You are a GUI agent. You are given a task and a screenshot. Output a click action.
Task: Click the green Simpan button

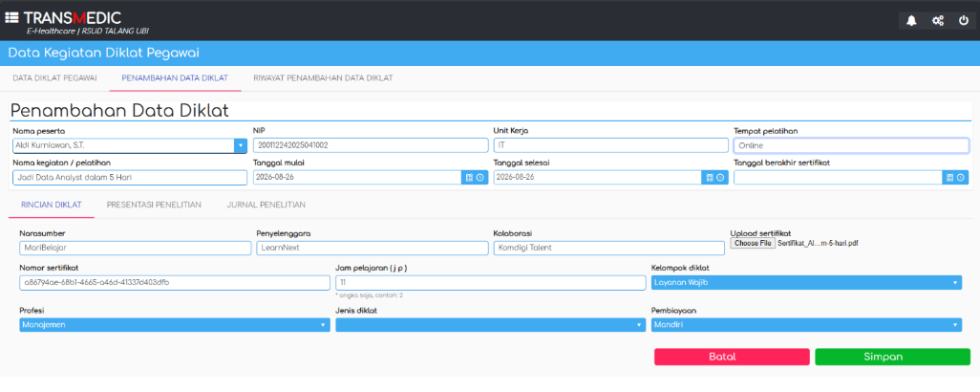892,357
